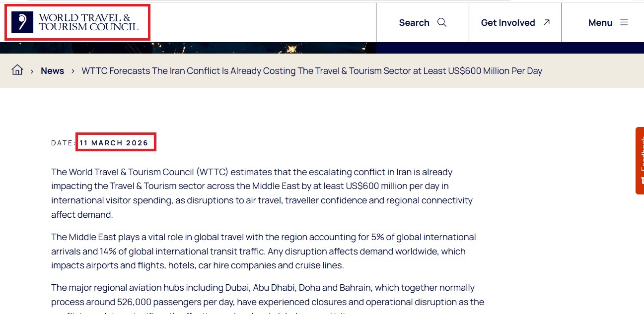Click the chevron after the home icon
644x314 pixels.
(x=32, y=71)
